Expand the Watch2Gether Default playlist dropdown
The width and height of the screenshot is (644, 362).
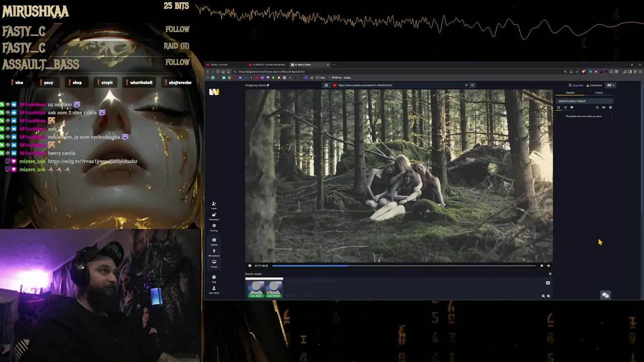tap(585, 101)
